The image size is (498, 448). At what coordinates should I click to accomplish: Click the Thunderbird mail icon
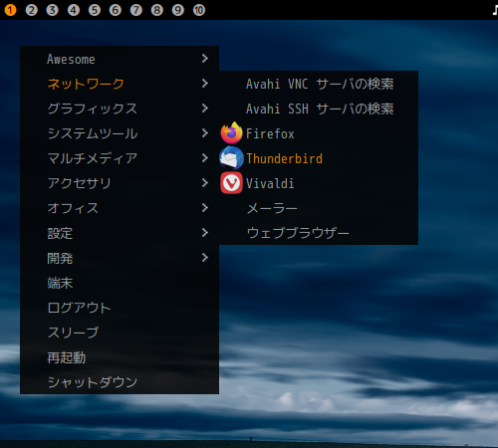coord(231,158)
